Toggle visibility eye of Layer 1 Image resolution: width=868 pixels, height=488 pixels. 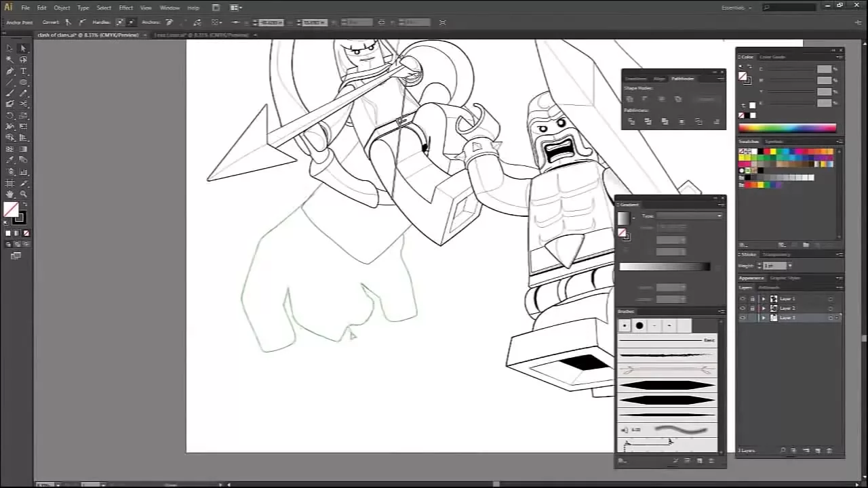[x=743, y=299]
